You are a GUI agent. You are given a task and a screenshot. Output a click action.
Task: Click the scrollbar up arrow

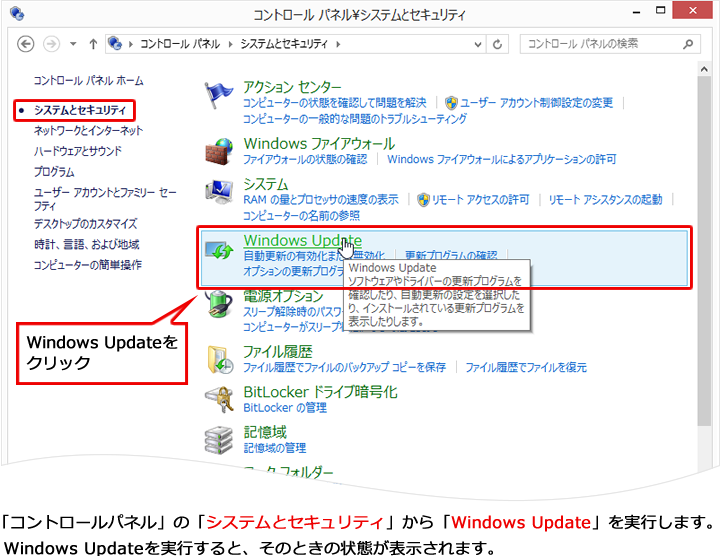tap(704, 69)
